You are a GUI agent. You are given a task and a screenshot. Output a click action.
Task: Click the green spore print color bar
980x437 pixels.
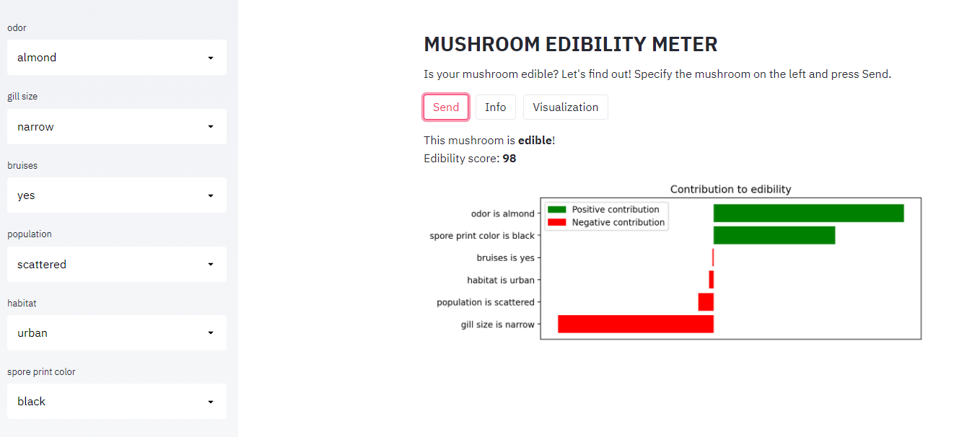click(x=774, y=235)
